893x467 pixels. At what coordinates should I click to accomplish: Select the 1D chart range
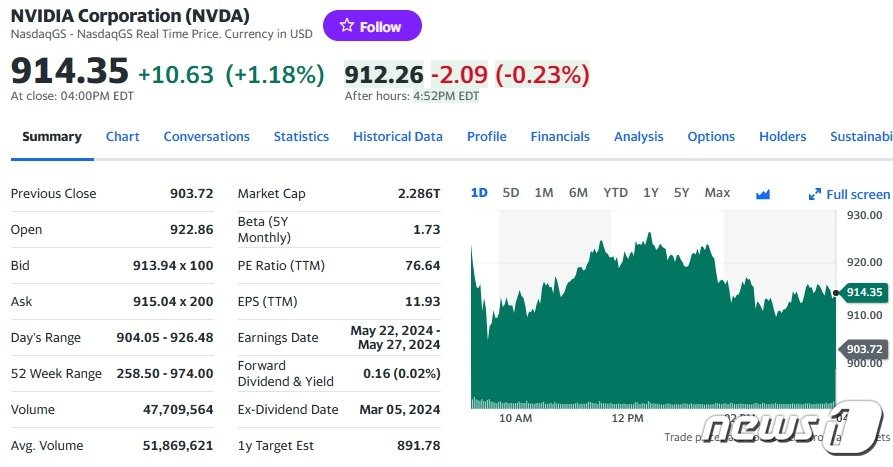point(479,192)
